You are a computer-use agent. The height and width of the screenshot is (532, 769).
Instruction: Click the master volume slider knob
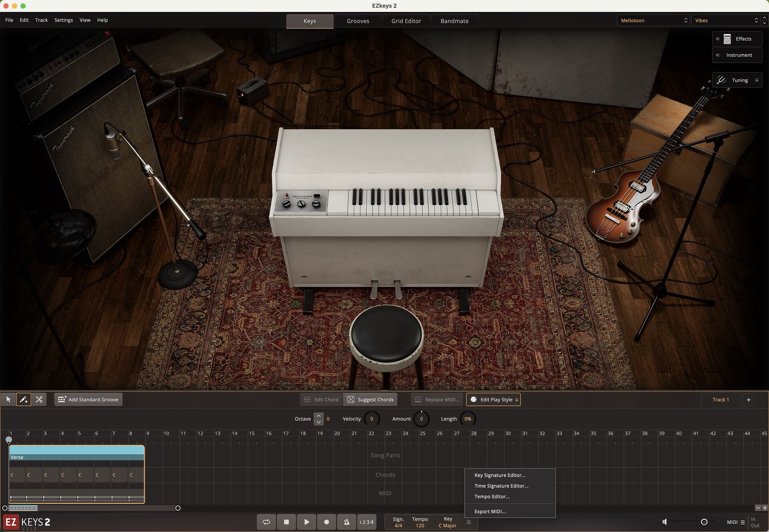click(704, 522)
